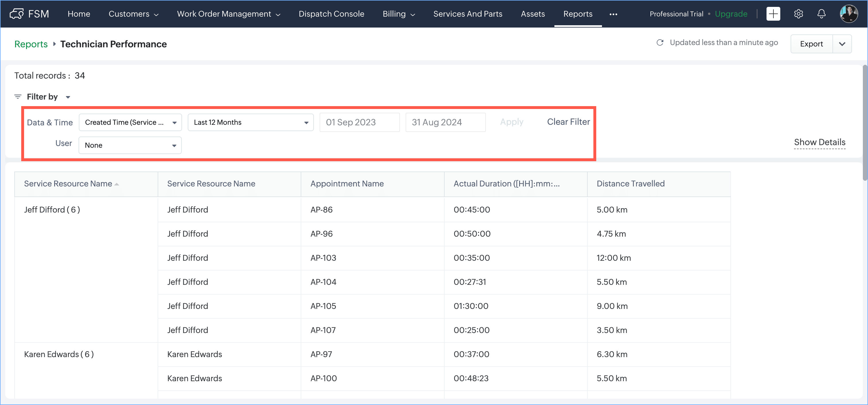Sort by Service Resource Name arrow
This screenshot has width=868, height=405.
pyautogui.click(x=117, y=184)
